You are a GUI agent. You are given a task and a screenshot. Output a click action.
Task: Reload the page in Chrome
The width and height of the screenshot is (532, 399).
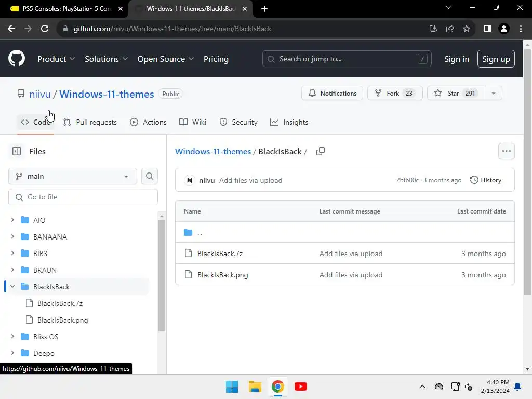(x=45, y=29)
